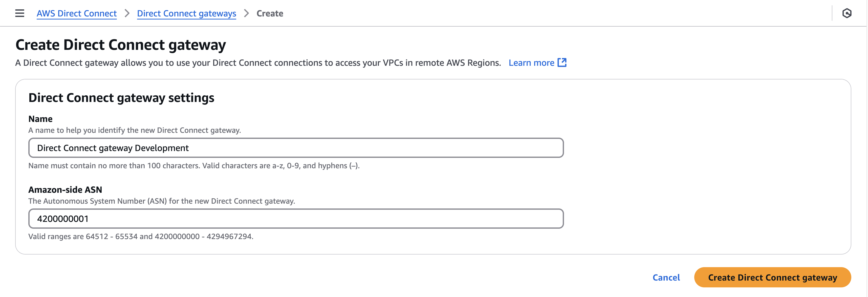Click the Direct Connect gateway settings heading
This screenshot has height=297, width=868.
[121, 98]
